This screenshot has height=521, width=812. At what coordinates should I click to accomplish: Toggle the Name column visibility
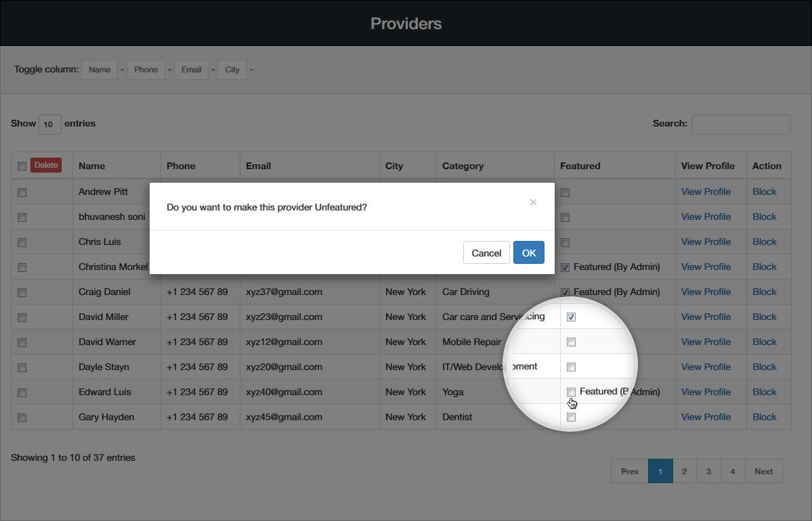[x=100, y=70]
